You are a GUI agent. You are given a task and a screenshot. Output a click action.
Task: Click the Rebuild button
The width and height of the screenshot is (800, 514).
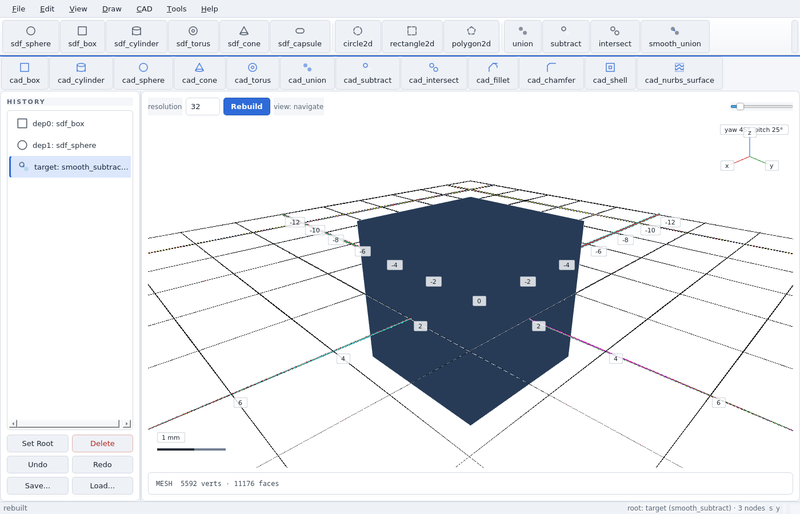coord(246,107)
